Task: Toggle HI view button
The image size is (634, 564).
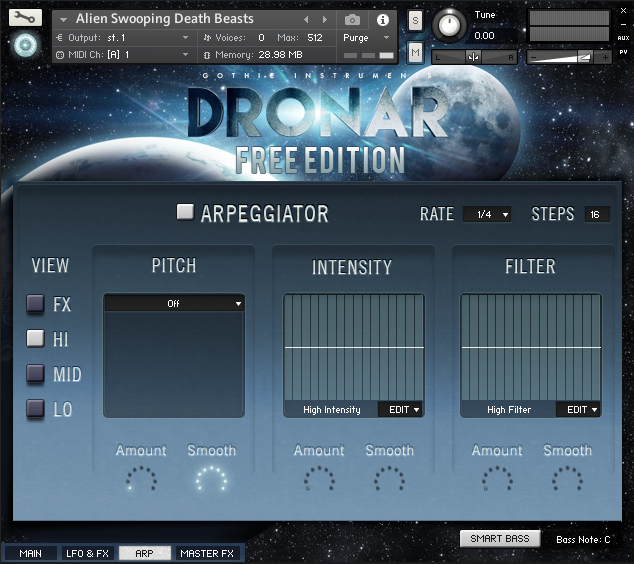Action: tap(36, 338)
